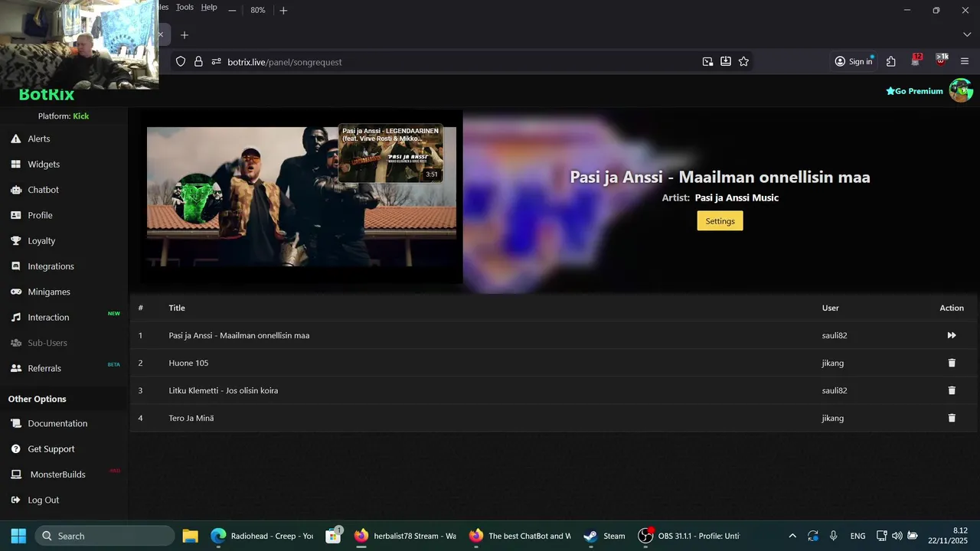Click artist name Pasi ja Anssi Music
Screen dimensions: 980x551
737,197
